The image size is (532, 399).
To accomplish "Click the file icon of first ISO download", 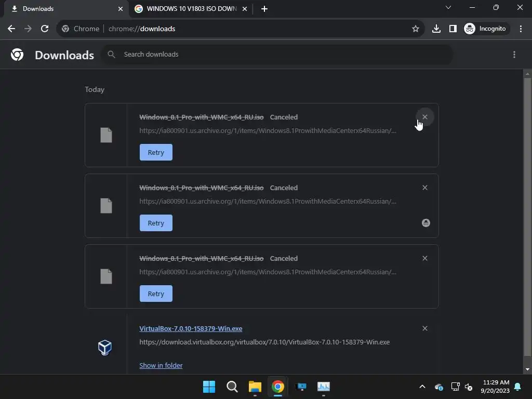I will point(106,135).
